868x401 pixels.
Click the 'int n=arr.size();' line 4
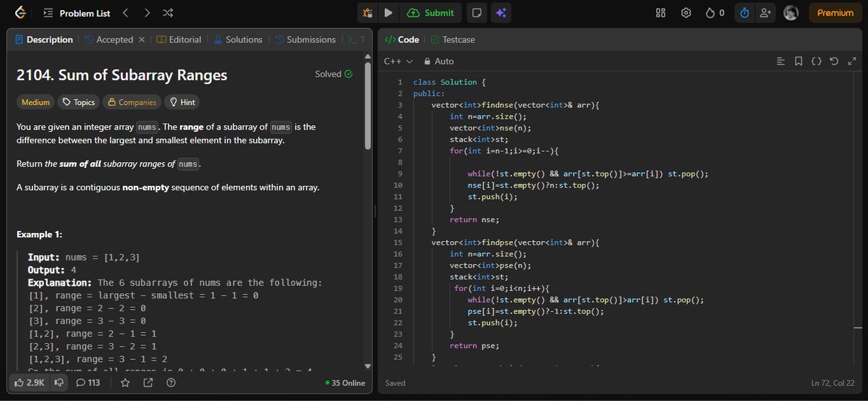(488, 117)
